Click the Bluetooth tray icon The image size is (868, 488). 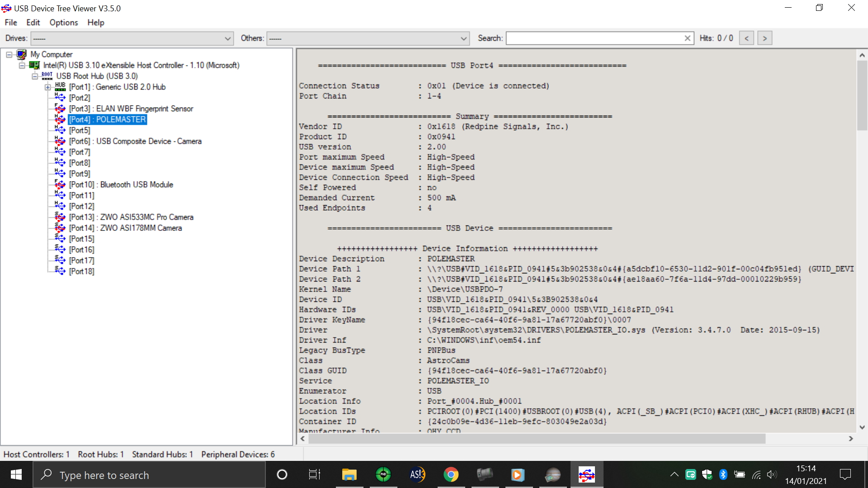point(723,474)
